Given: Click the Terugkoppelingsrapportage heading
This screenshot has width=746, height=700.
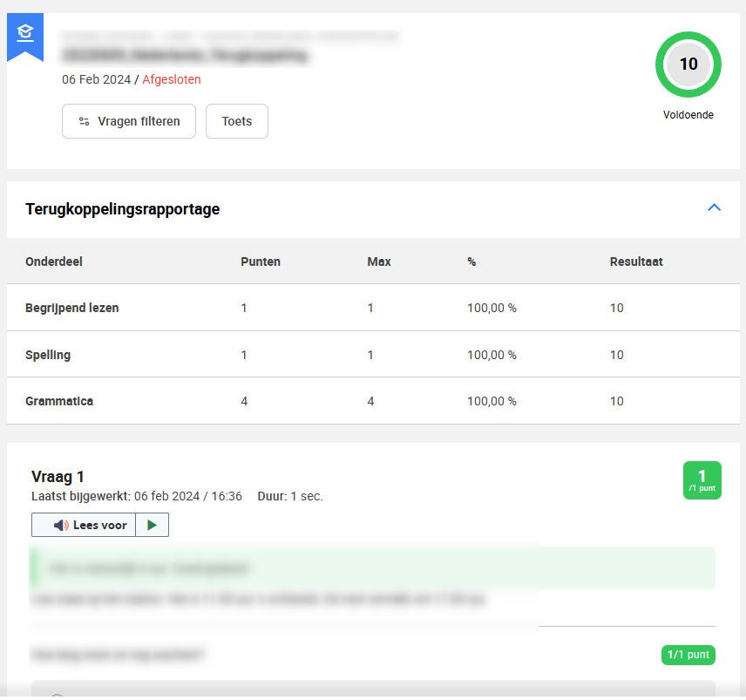Looking at the screenshot, I should coord(122,209).
